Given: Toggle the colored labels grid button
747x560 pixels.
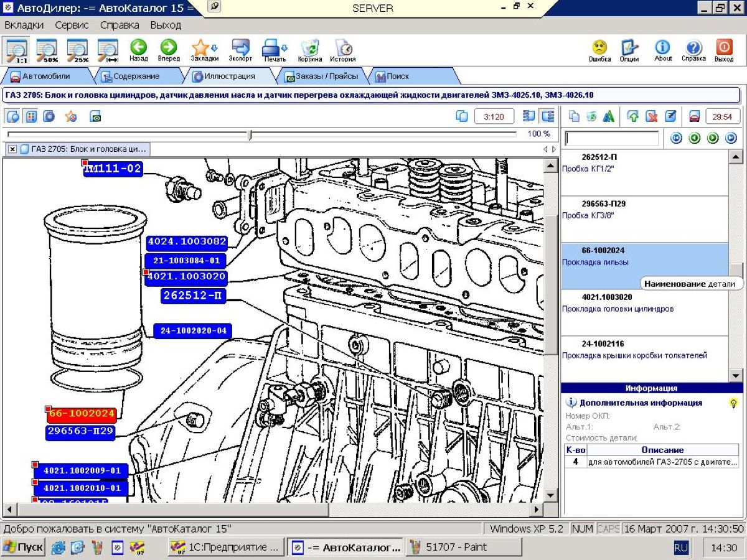Looking at the screenshot, I should [x=31, y=116].
